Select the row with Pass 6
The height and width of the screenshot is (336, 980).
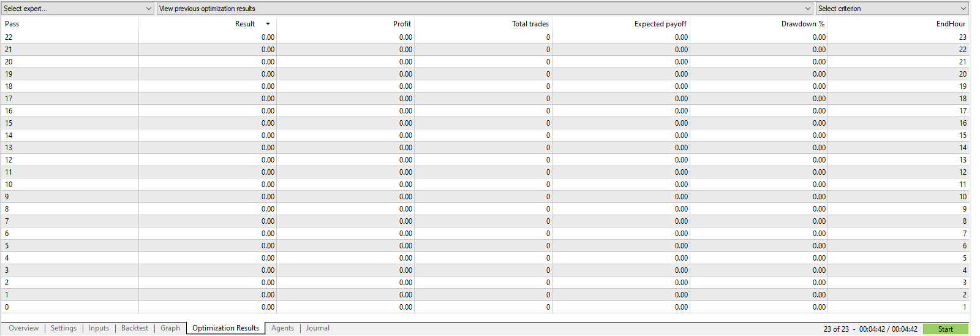click(x=484, y=234)
